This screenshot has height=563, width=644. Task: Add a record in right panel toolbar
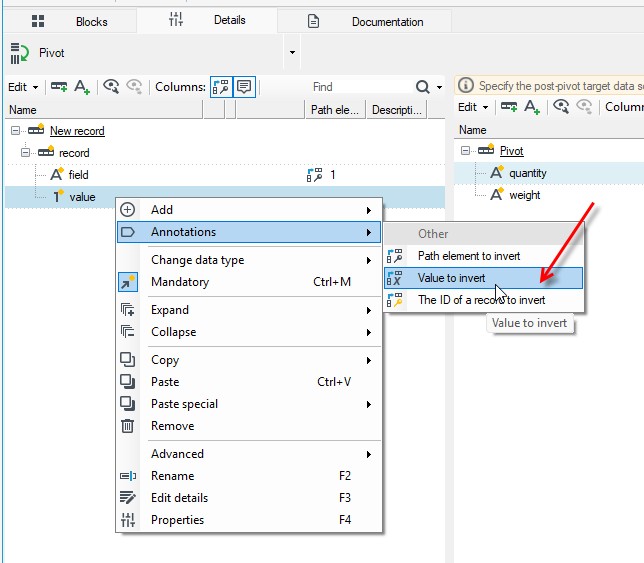click(x=509, y=107)
